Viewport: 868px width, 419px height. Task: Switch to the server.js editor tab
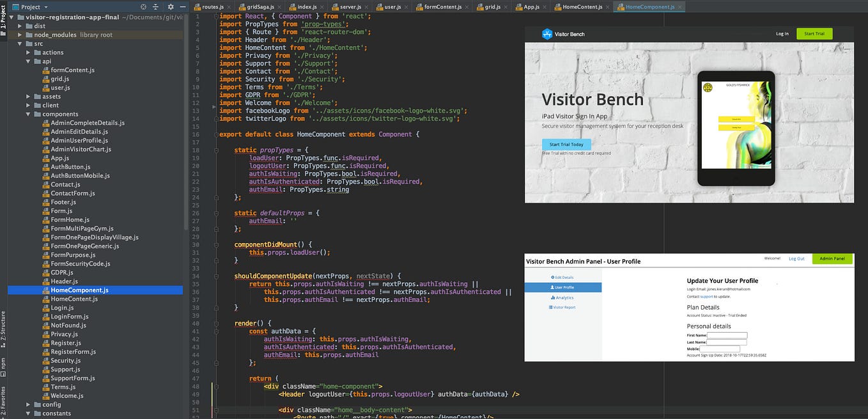pos(352,8)
